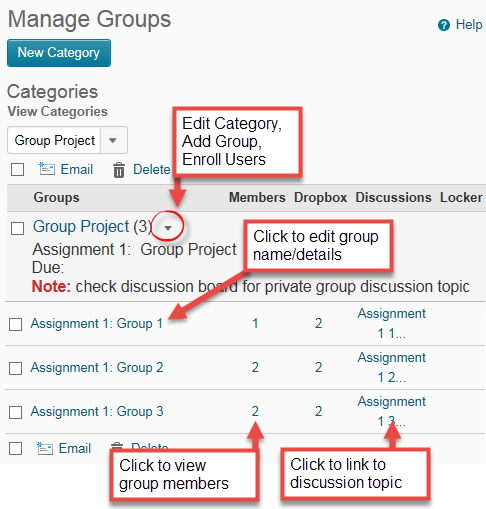Click the top Delete trash can icon
Viewport: 486px width, 509px height.
point(119,170)
